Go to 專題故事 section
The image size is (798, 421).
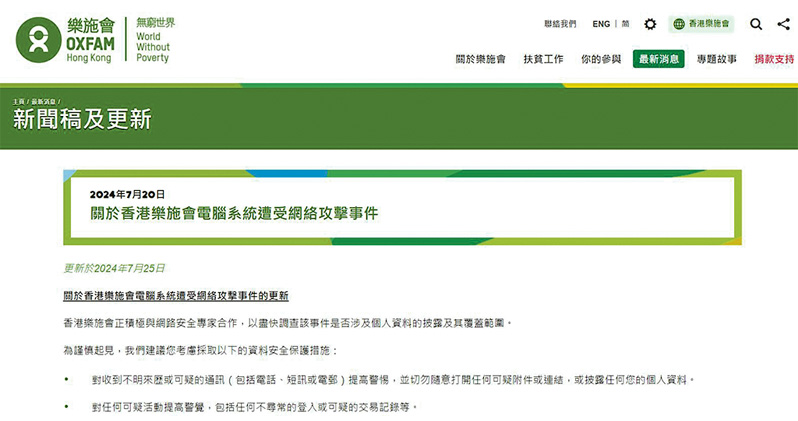[717, 59]
